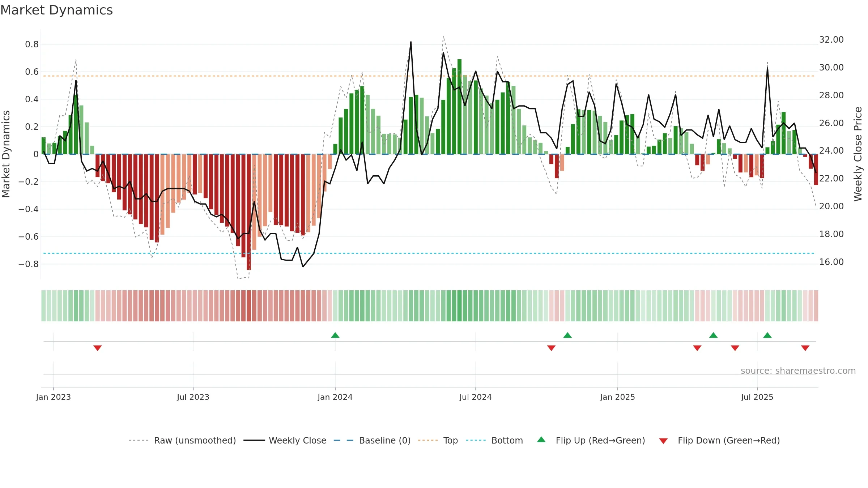868x488 pixels.
Task: Click the Jul 2023 axis label
Action: tap(193, 397)
